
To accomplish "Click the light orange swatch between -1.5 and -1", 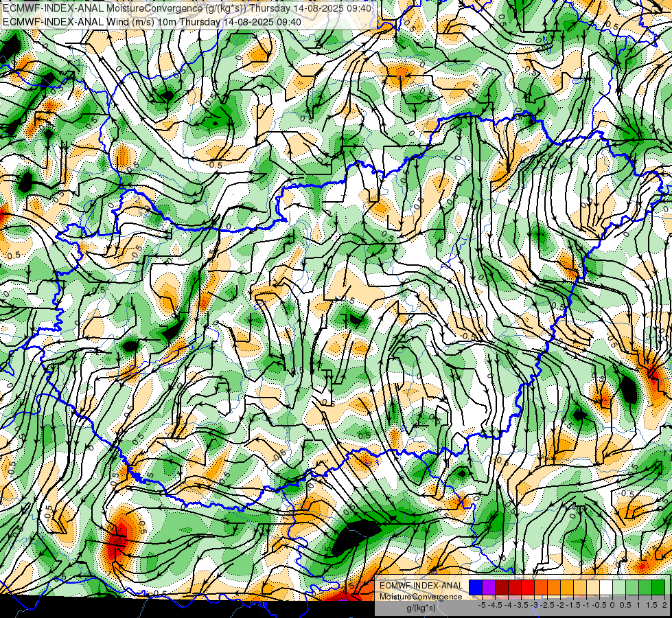I will point(580,587).
